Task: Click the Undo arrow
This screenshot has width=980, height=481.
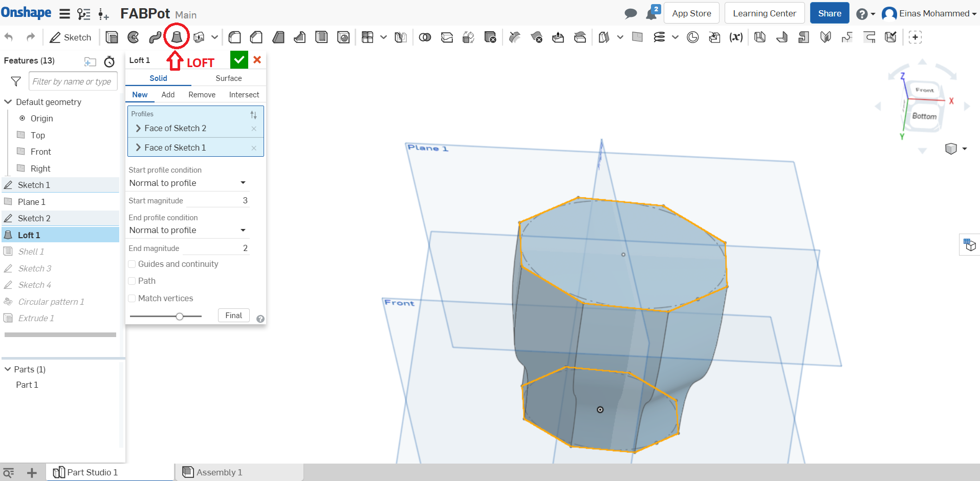Action: [9, 37]
